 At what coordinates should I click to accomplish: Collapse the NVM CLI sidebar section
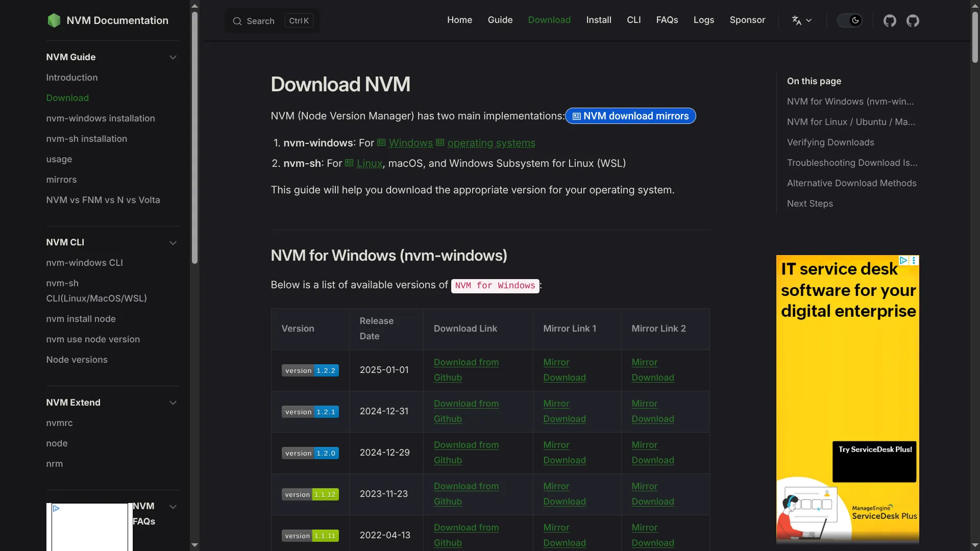coord(173,243)
